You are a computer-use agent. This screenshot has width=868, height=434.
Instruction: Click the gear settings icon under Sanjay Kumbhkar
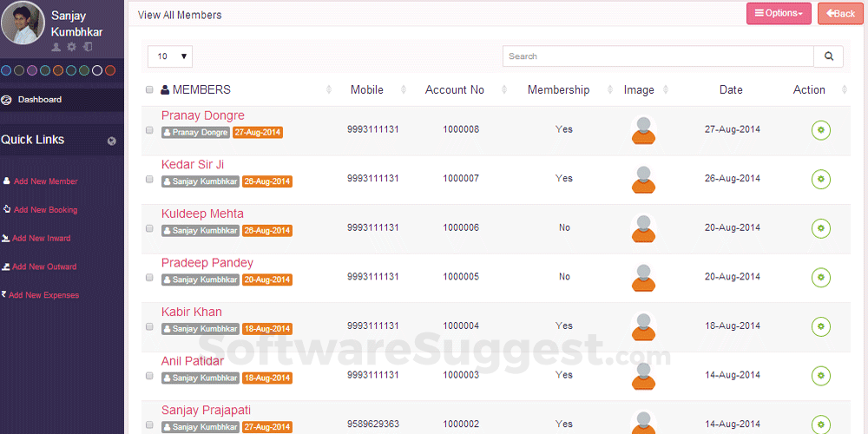pyautogui.click(x=72, y=47)
